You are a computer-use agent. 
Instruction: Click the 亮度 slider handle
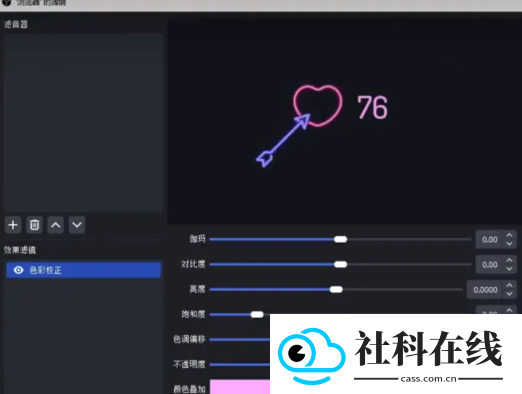pos(336,289)
